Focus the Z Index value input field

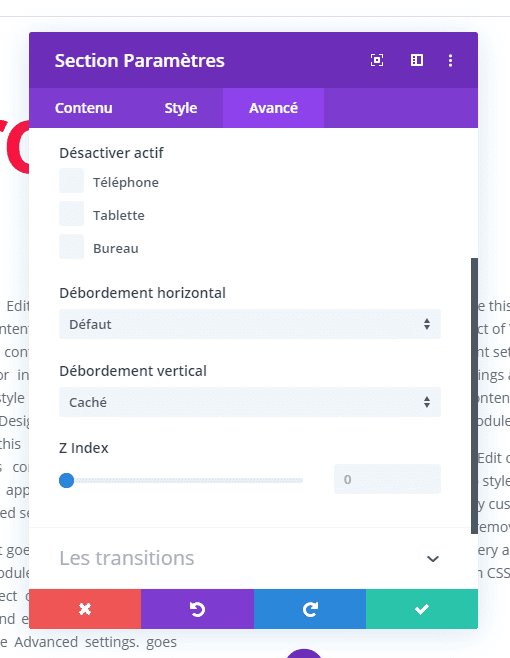click(x=387, y=479)
